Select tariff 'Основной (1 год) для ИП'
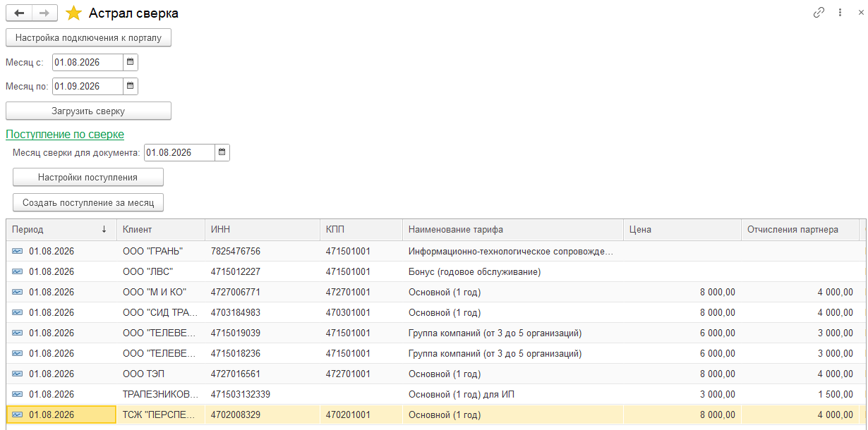The image size is (868, 430). tap(513, 394)
